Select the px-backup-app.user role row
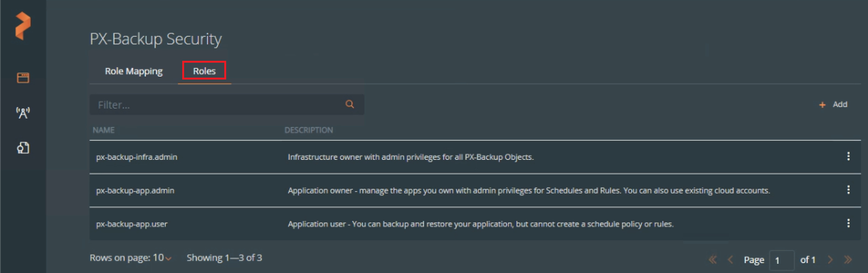 (475, 224)
